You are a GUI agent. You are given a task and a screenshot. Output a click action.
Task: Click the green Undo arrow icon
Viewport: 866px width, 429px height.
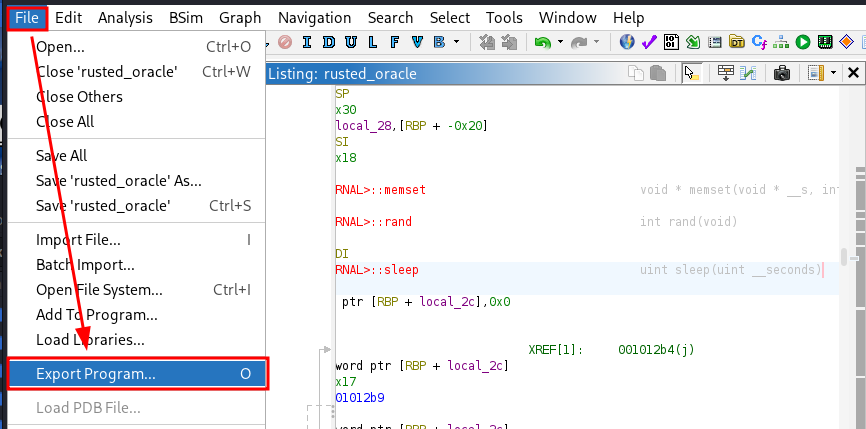click(543, 42)
